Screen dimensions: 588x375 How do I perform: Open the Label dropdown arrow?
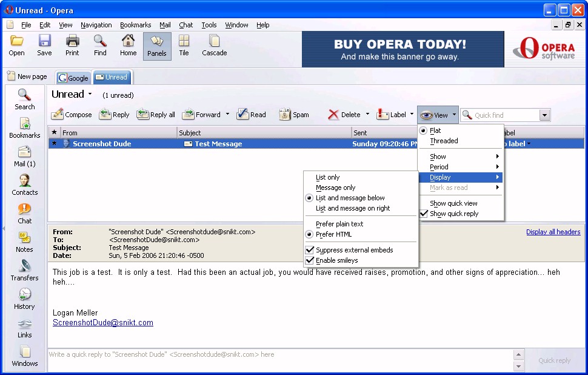pyautogui.click(x=412, y=114)
